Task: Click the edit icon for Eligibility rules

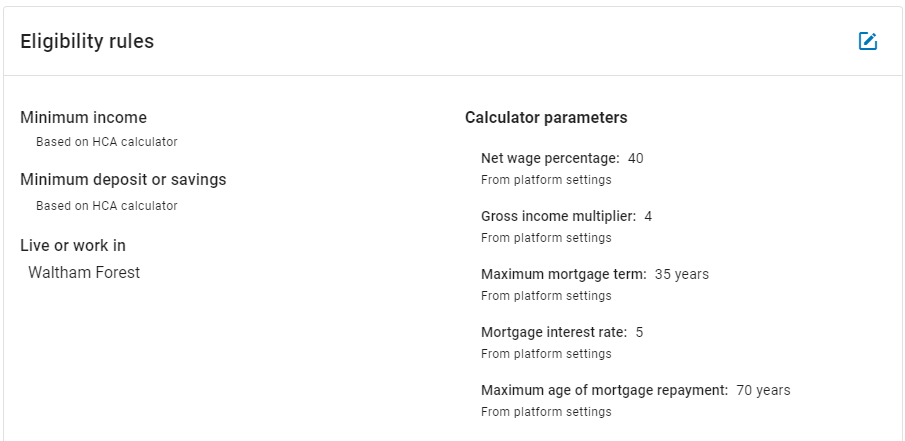Action: (x=867, y=41)
